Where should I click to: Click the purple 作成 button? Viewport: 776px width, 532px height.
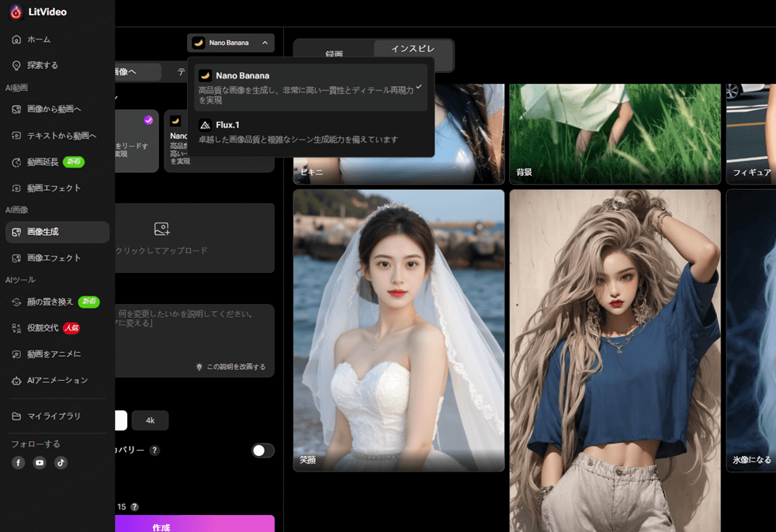pyautogui.click(x=161, y=525)
